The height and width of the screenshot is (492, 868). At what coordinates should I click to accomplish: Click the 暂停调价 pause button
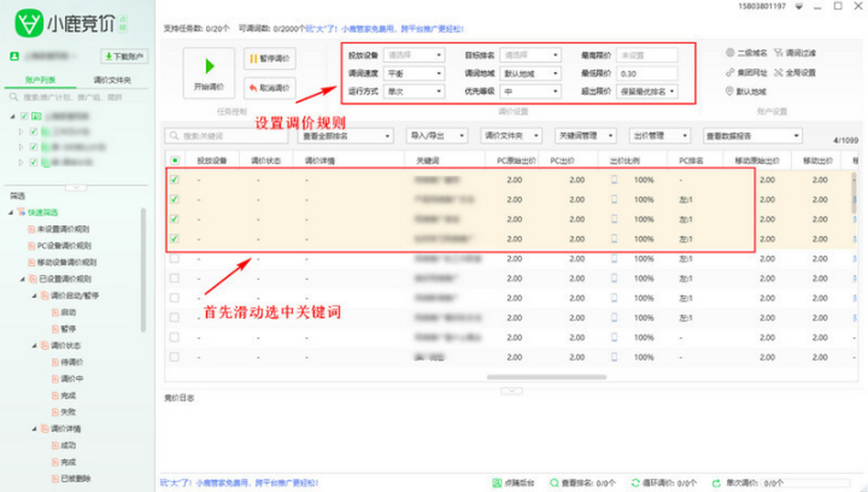[269, 59]
